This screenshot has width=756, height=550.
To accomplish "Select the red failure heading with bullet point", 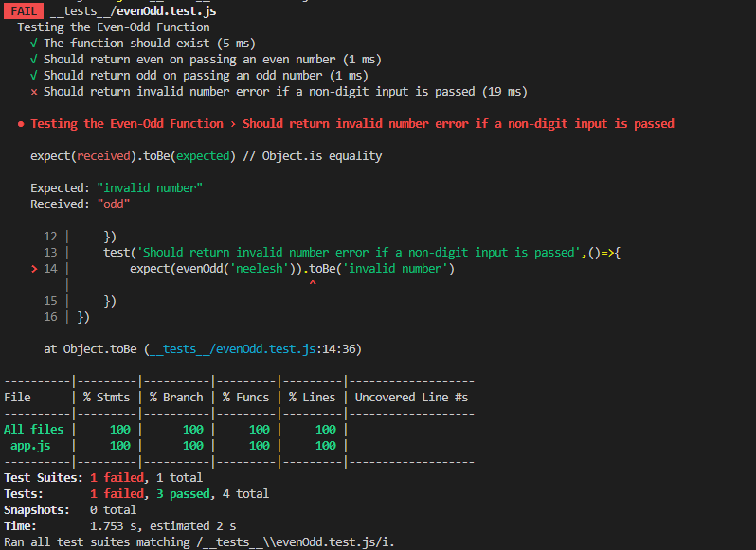I will [346, 124].
